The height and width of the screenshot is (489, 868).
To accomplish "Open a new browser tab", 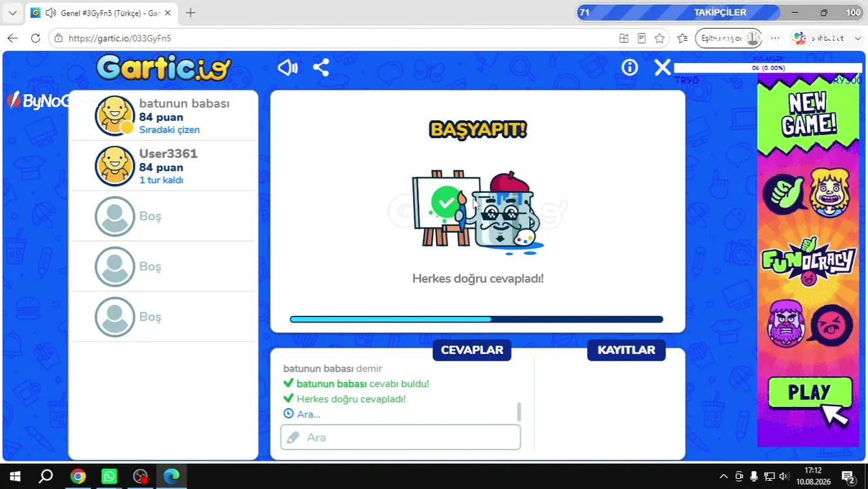I will pos(191,13).
